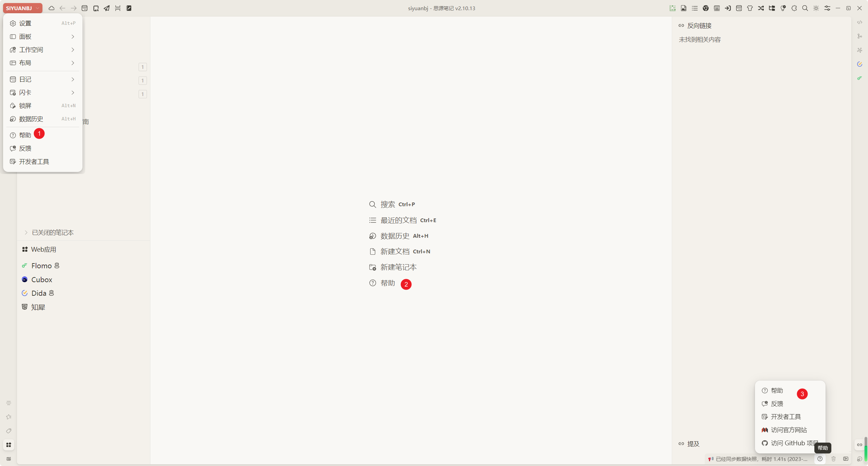Click 新建笔记本 in the empty editor

[x=398, y=267]
